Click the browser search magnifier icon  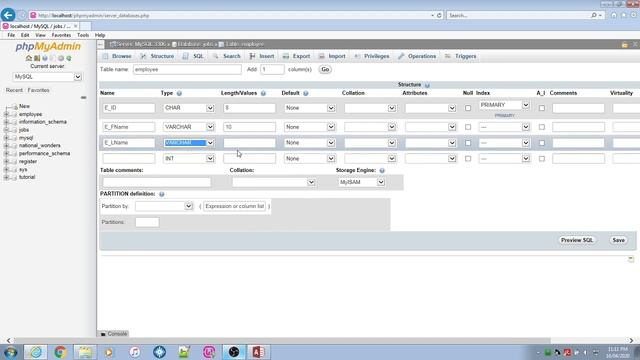594,16
